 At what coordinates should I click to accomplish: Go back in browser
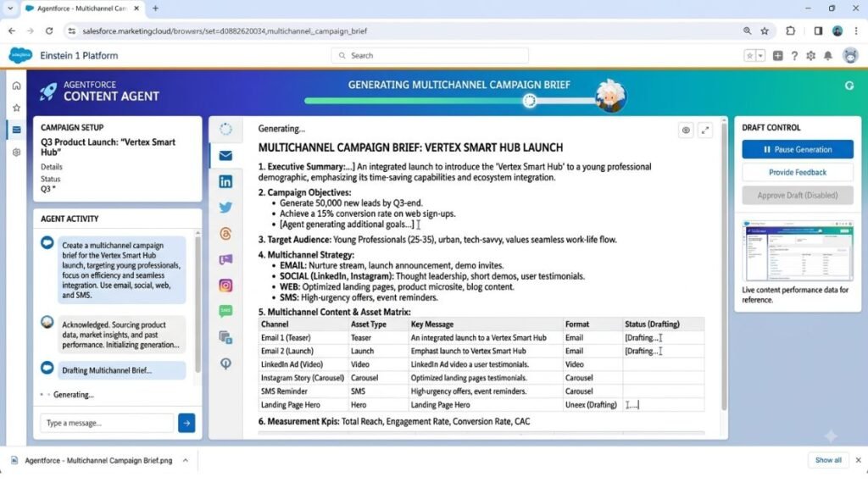[12, 31]
